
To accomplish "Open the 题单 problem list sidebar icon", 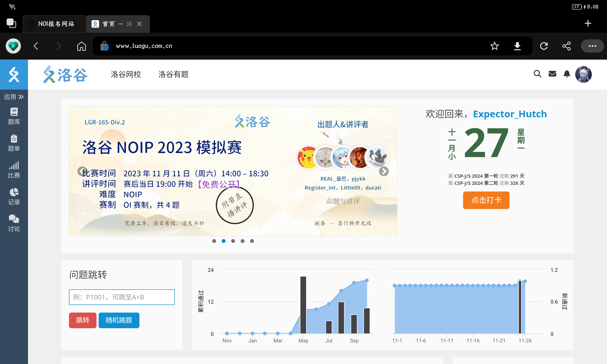I will point(14,143).
